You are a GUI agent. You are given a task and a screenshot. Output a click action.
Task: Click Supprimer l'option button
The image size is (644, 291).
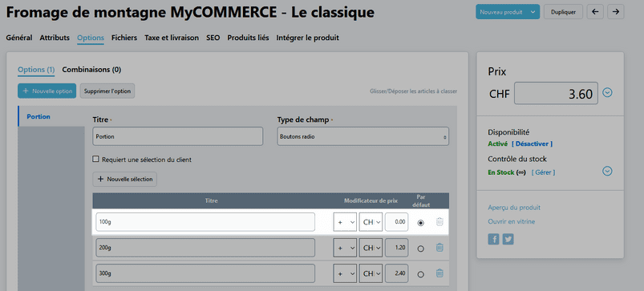107,91
